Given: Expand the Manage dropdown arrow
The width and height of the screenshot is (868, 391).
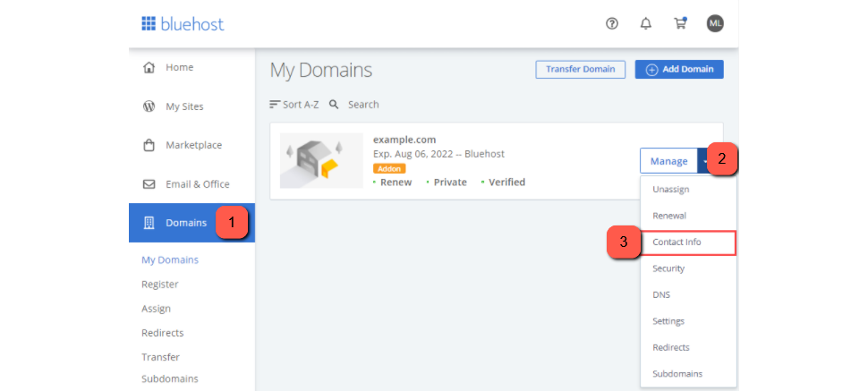Looking at the screenshot, I should 703,161.
